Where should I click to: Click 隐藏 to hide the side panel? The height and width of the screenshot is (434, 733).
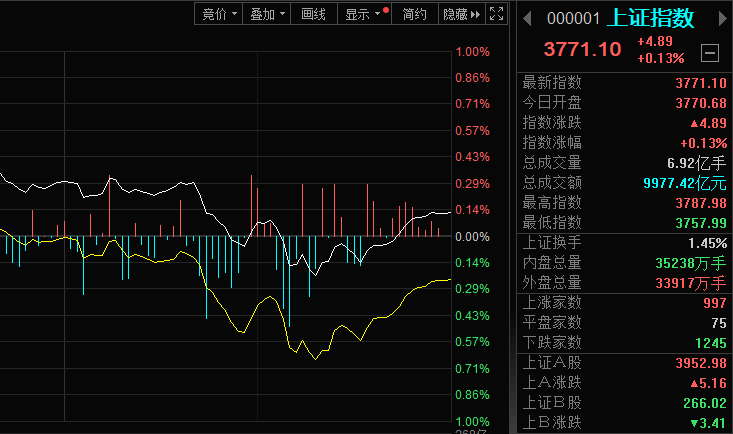(x=461, y=14)
